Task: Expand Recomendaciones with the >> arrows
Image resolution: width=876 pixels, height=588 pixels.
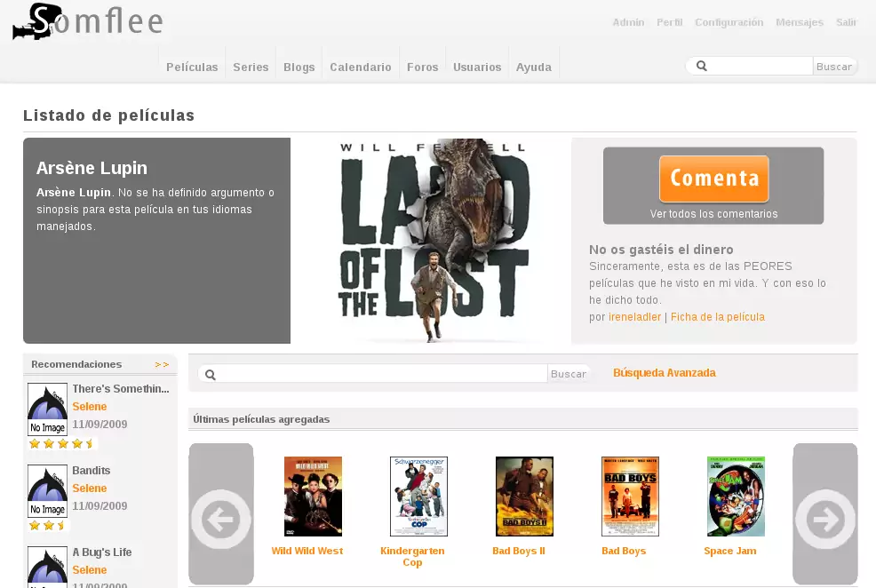Action: pyautogui.click(x=162, y=365)
